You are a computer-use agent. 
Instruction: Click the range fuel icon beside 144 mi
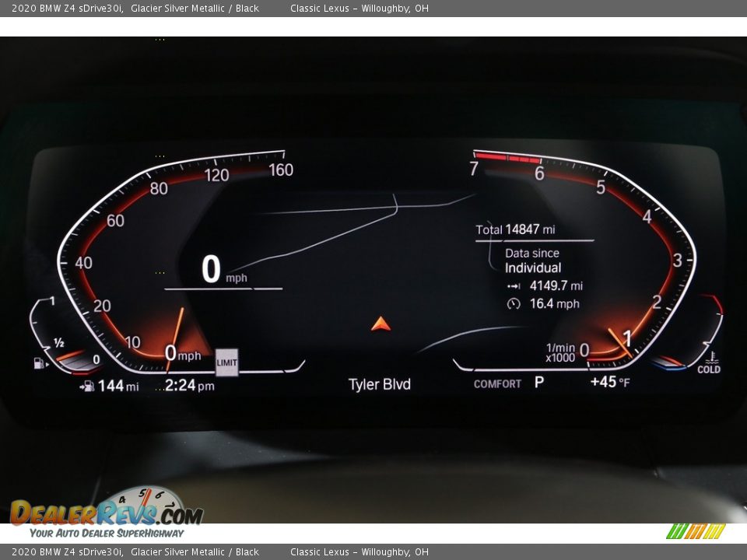coord(87,387)
